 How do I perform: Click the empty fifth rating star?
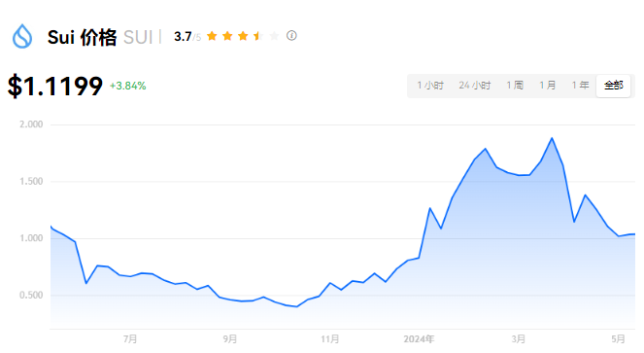tap(274, 36)
